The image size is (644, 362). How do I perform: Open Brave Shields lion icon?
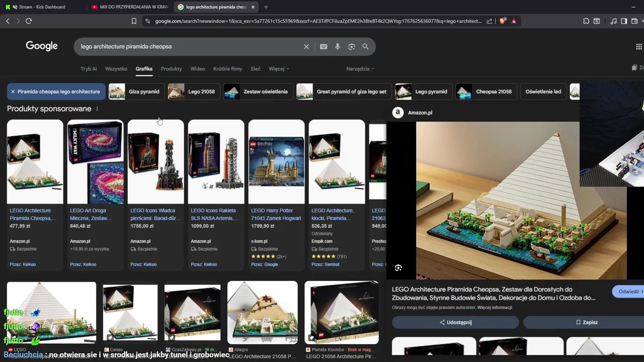(x=502, y=21)
